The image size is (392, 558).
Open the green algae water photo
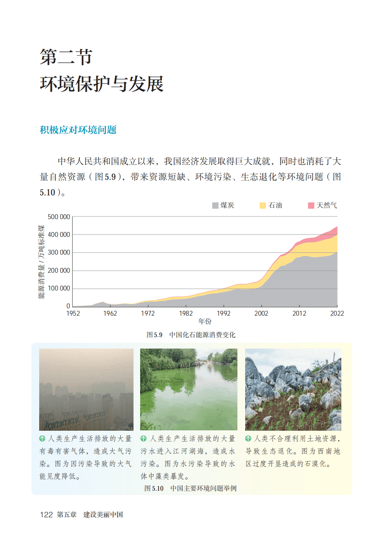189,389
